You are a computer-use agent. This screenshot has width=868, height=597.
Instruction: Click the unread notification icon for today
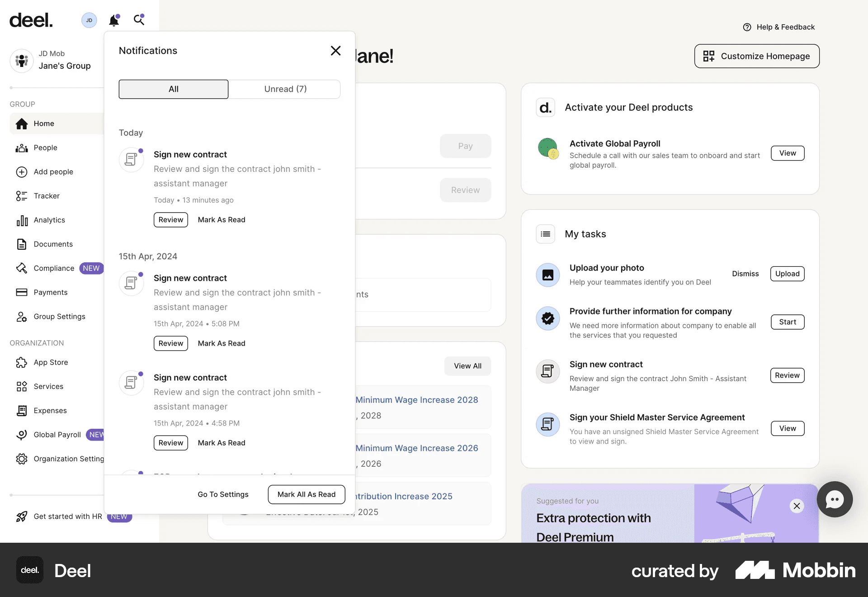coord(131,159)
